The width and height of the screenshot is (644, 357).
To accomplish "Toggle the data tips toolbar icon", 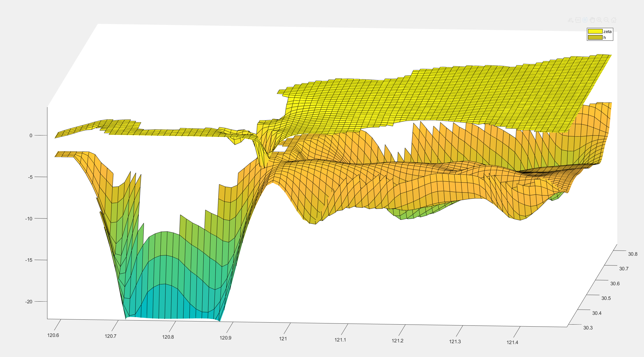I will point(578,20).
